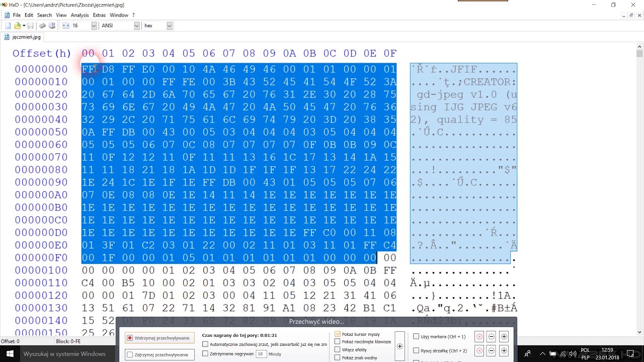Toggle Automatycznie zachowaj zrzut checkbox
The height and width of the screenshot is (362, 644).
205,344
